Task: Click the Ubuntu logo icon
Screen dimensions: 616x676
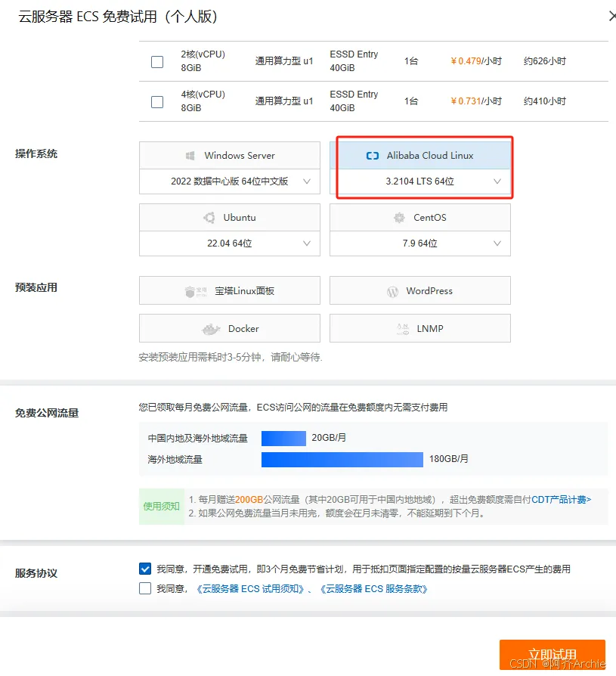Action: [x=209, y=218]
